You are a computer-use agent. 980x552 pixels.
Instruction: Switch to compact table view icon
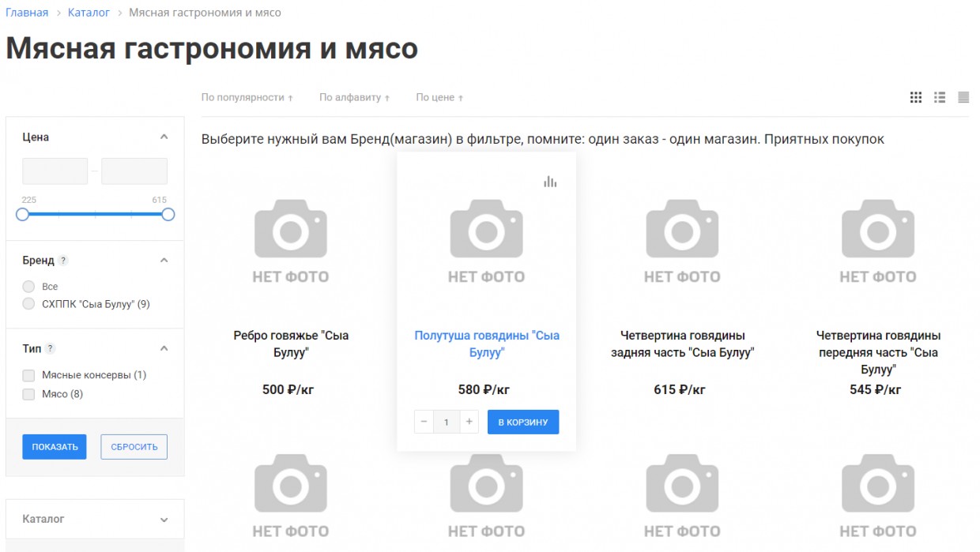pos(963,97)
